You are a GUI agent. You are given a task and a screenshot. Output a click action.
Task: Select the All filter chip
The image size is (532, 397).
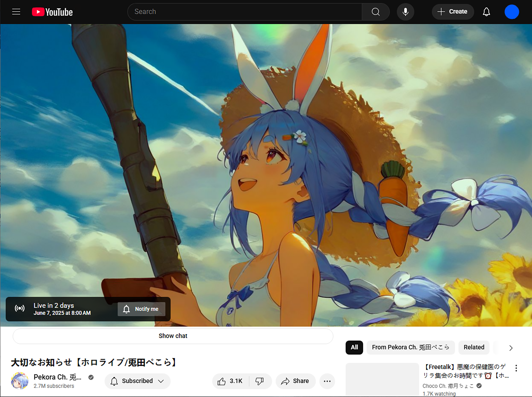point(354,347)
